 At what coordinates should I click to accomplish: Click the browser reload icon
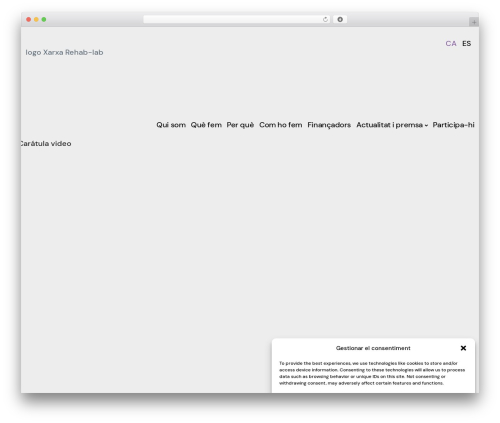[x=325, y=20]
